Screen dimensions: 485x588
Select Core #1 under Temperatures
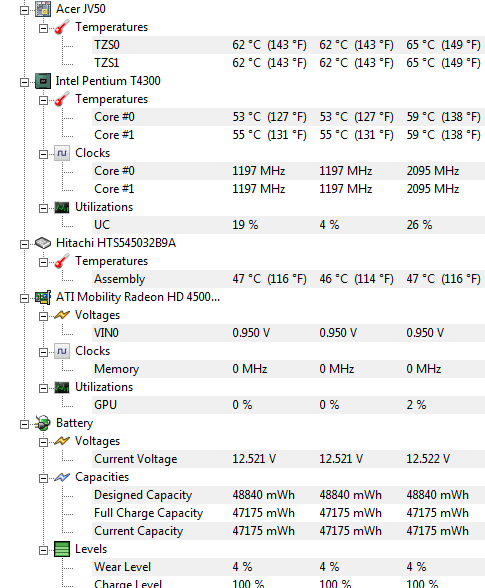(288, 135)
